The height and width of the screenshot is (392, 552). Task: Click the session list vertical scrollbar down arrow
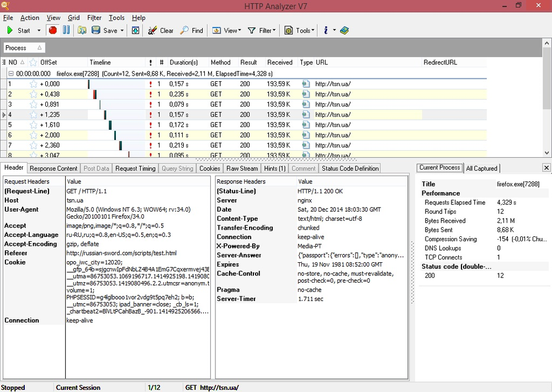pyautogui.click(x=547, y=153)
